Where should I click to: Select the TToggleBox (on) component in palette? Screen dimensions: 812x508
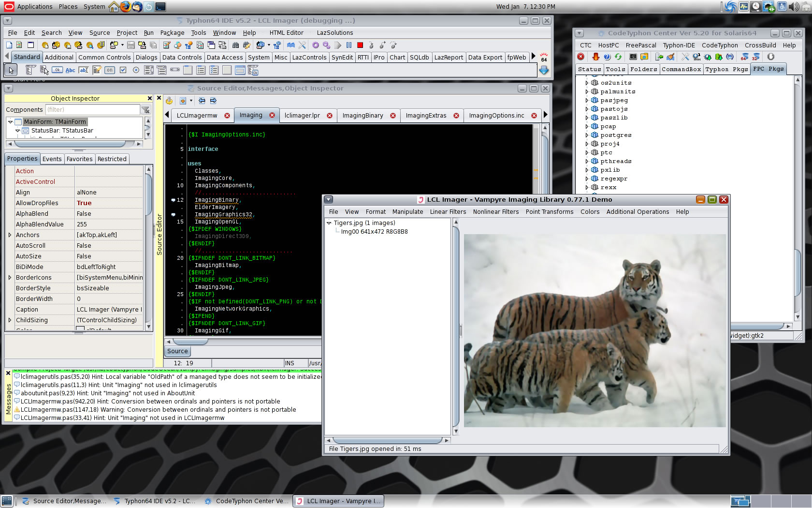pyautogui.click(x=110, y=70)
